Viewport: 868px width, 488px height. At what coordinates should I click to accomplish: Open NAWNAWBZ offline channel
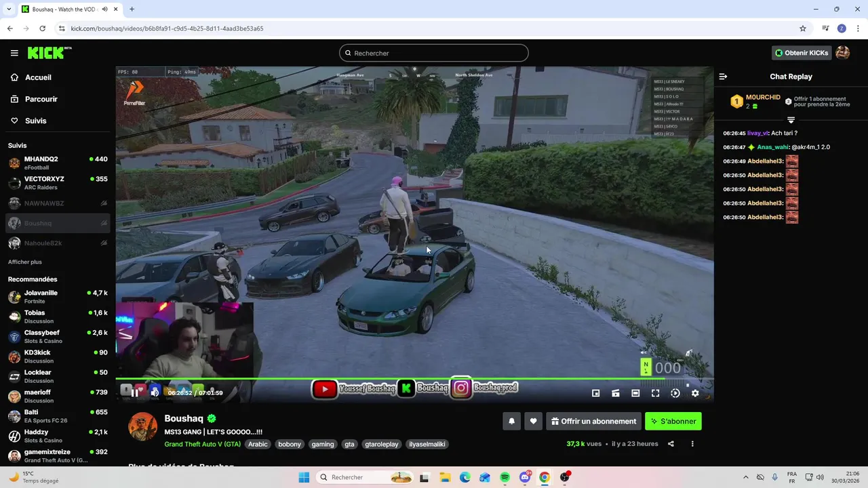point(58,203)
